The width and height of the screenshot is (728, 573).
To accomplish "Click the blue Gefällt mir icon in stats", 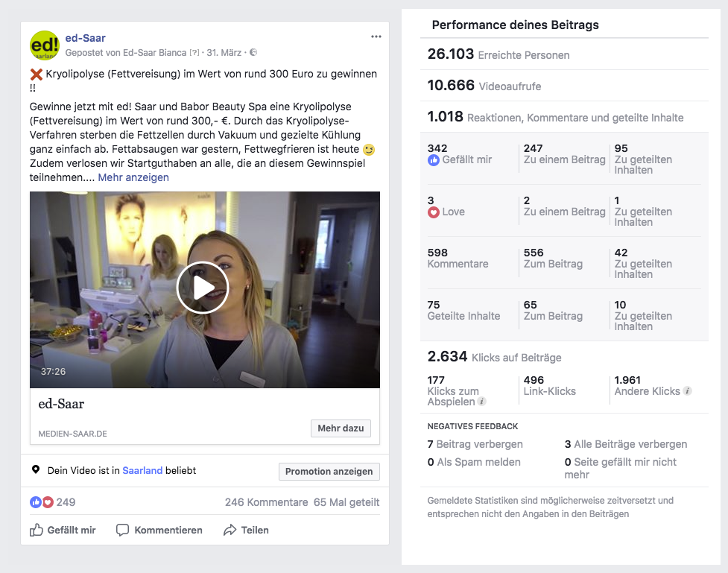I will pos(433,160).
